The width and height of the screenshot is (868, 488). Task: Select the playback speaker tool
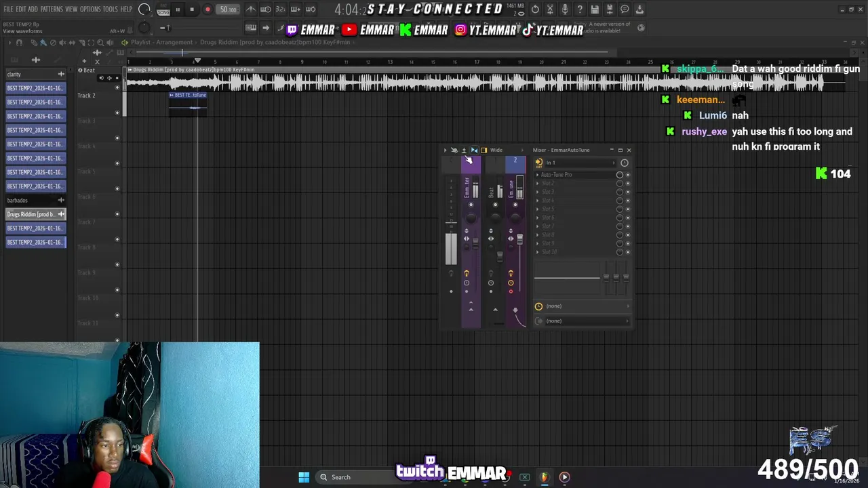point(110,43)
